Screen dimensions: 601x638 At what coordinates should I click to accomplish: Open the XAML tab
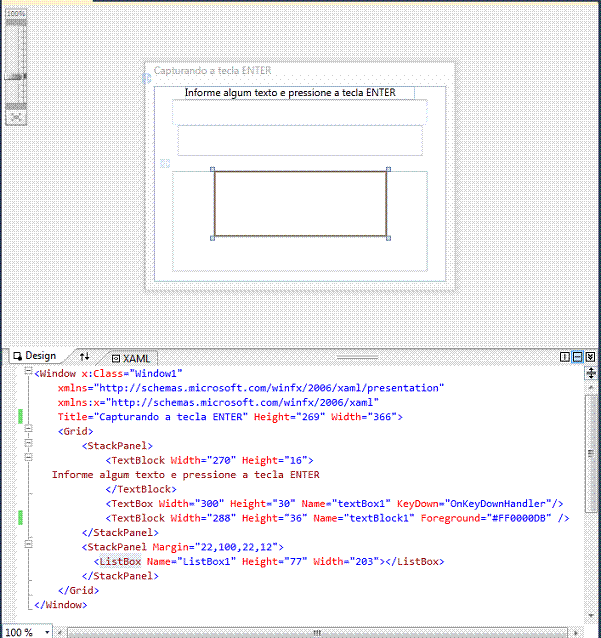(131, 358)
